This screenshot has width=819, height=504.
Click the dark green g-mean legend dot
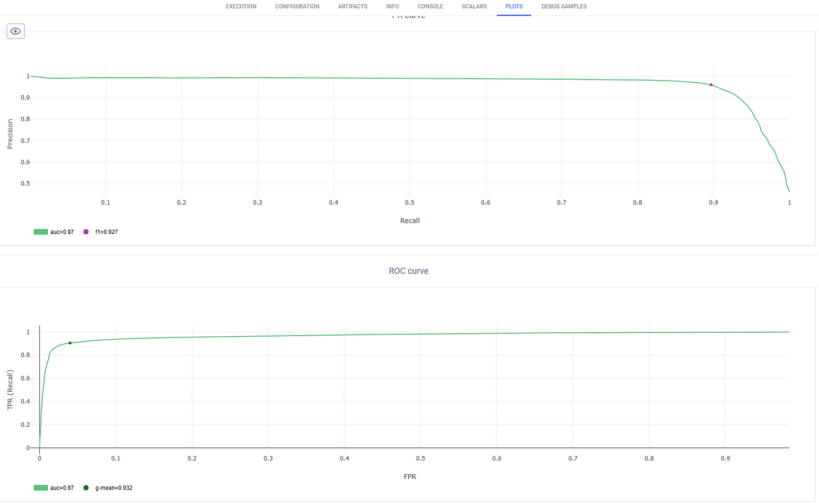[86, 488]
